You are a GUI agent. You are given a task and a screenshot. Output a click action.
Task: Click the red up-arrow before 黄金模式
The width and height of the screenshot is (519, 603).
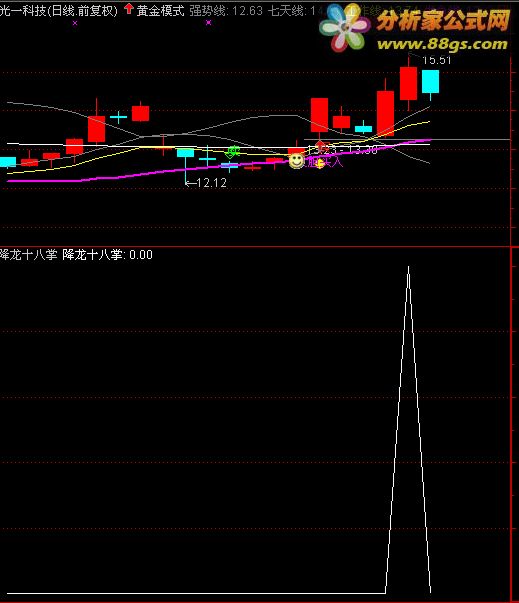pyautogui.click(x=129, y=9)
